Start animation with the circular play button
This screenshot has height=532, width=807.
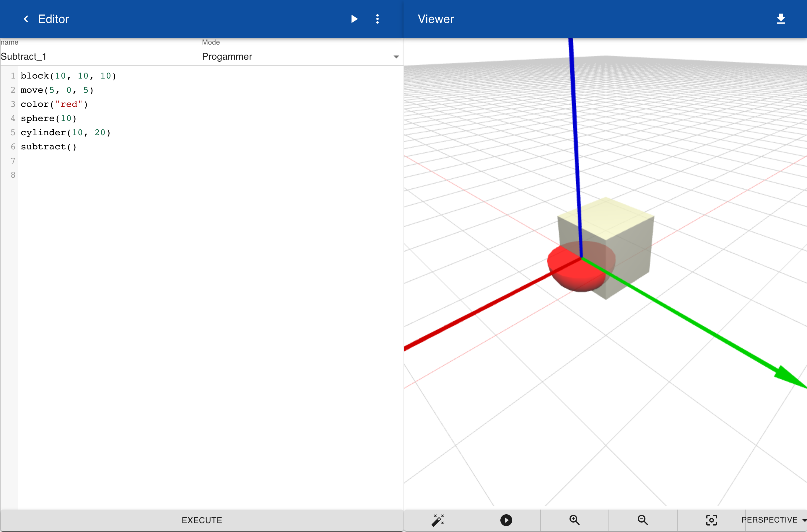(x=506, y=520)
